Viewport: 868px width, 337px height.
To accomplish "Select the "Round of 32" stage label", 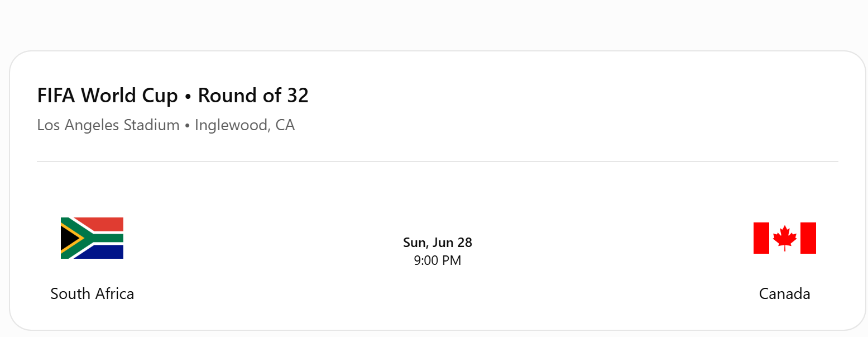I will click(x=253, y=96).
